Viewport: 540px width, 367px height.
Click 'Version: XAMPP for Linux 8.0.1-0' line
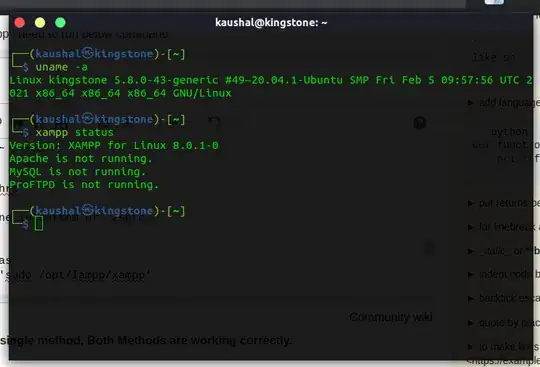114,146
